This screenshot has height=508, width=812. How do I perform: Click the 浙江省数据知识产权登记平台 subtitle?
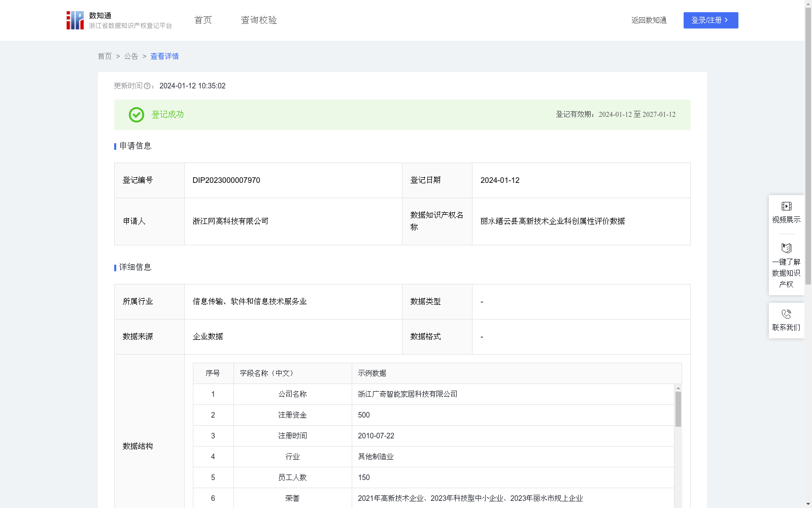click(130, 26)
